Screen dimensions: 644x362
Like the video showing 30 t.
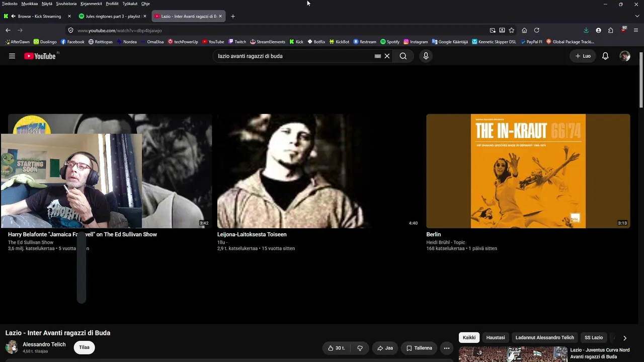[x=336, y=348]
